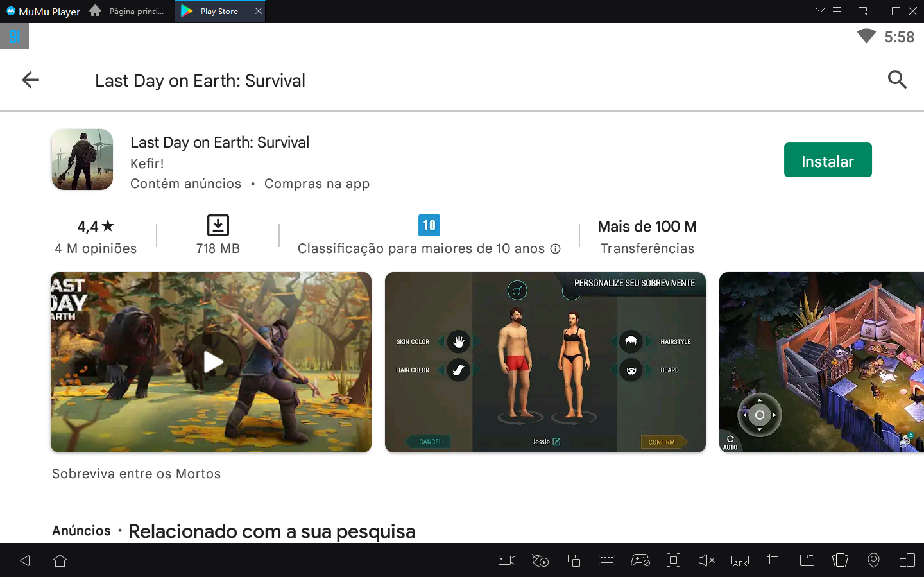The width and height of the screenshot is (924, 577).
Task: Open the macro recorder tool
Action: [540, 560]
